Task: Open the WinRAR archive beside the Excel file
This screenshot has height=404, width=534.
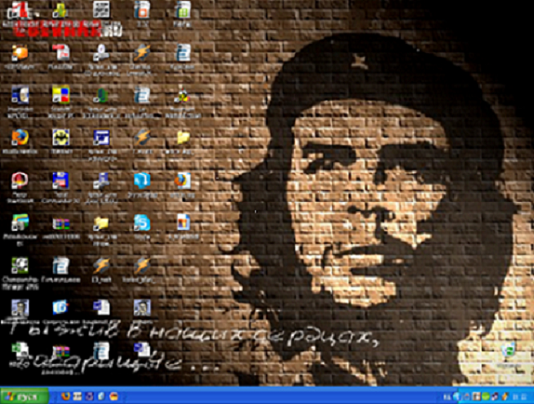Action: point(61,352)
